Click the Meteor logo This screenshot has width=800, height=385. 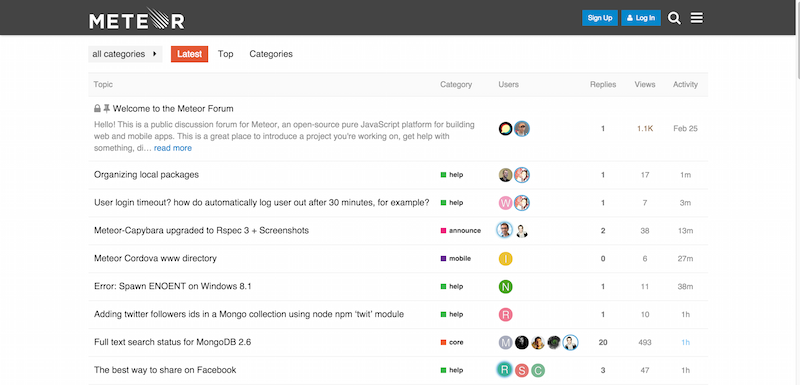(137, 18)
